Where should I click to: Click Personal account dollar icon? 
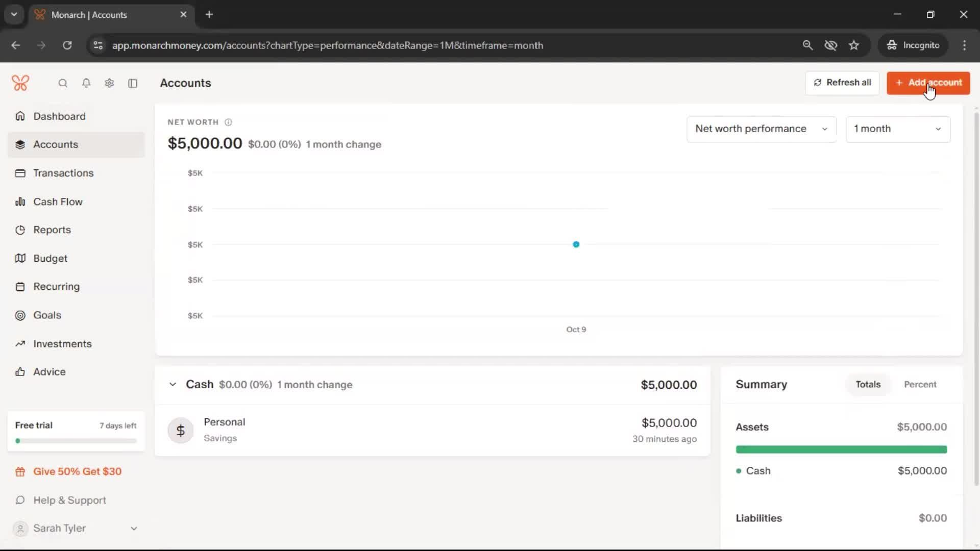click(180, 431)
